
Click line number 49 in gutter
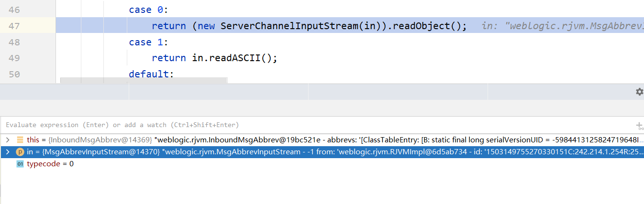[x=14, y=58]
